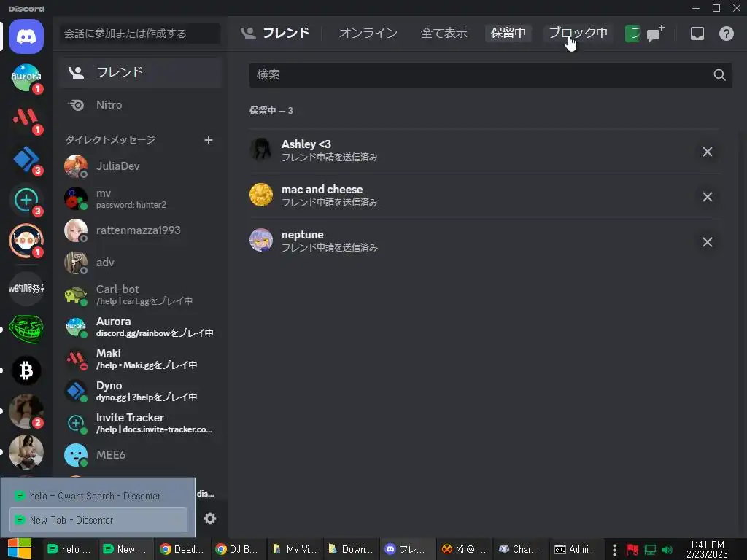Select neptune pending request row
This screenshot has width=747, height=560.
point(484,242)
